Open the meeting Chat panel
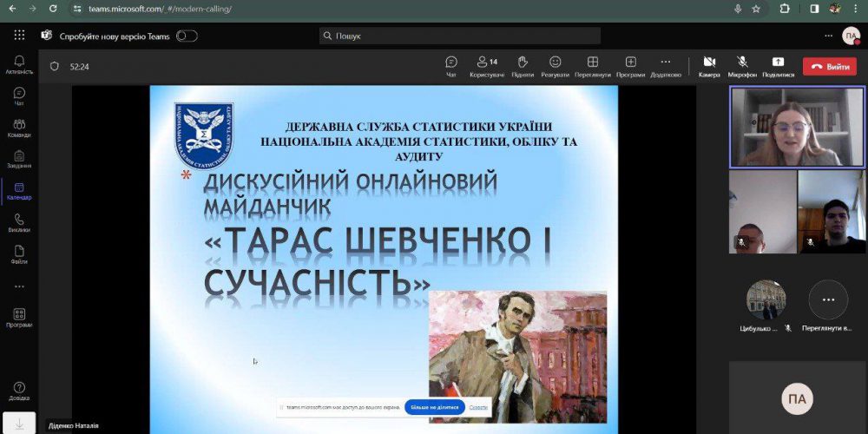Image resolution: width=868 pixels, height=434 pixels. [x=451, y=65]
